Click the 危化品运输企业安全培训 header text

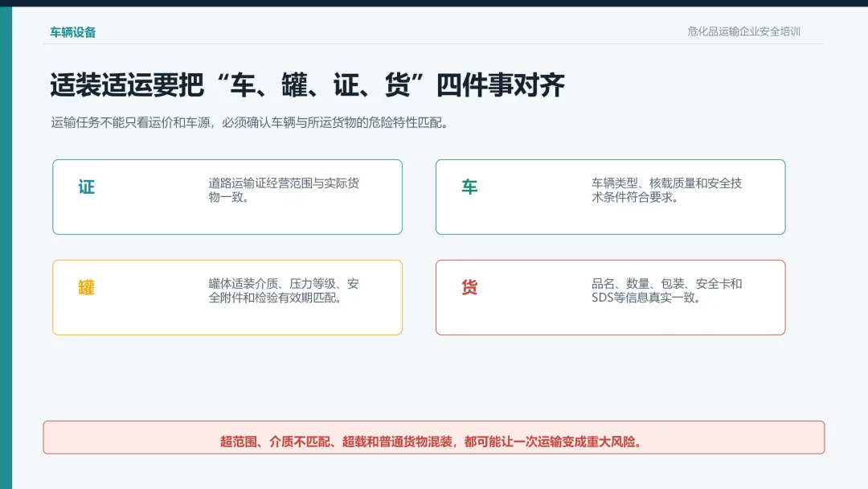[743, 31]
